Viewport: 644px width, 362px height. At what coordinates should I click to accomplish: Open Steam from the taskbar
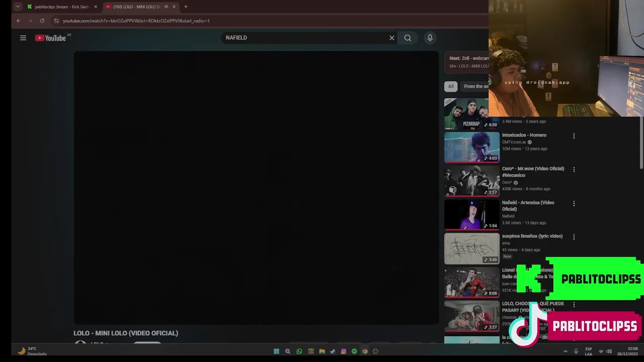(x=333, y=351)
